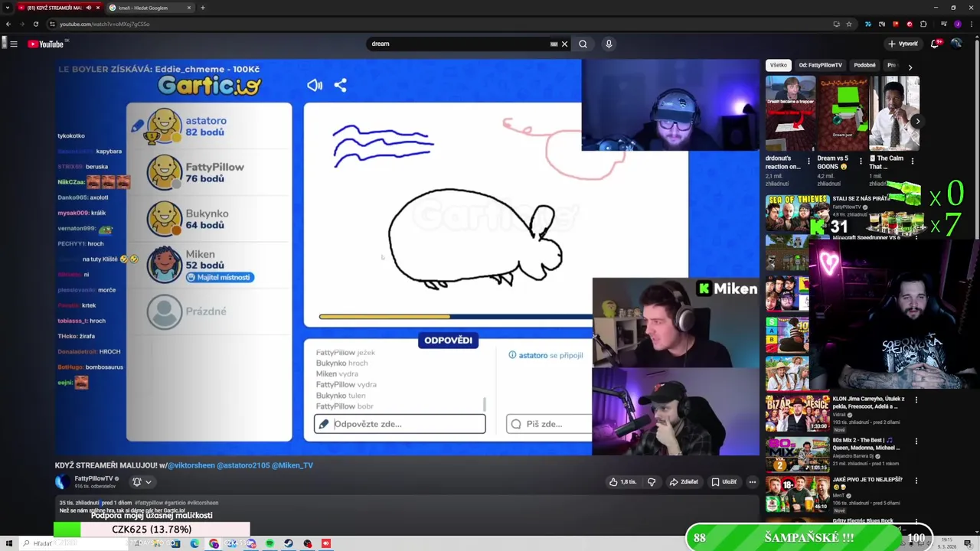Click the Odpovězte zde answer field
Image resolution: width=980 pixels, height=551 pixels.
coord(400,424)
